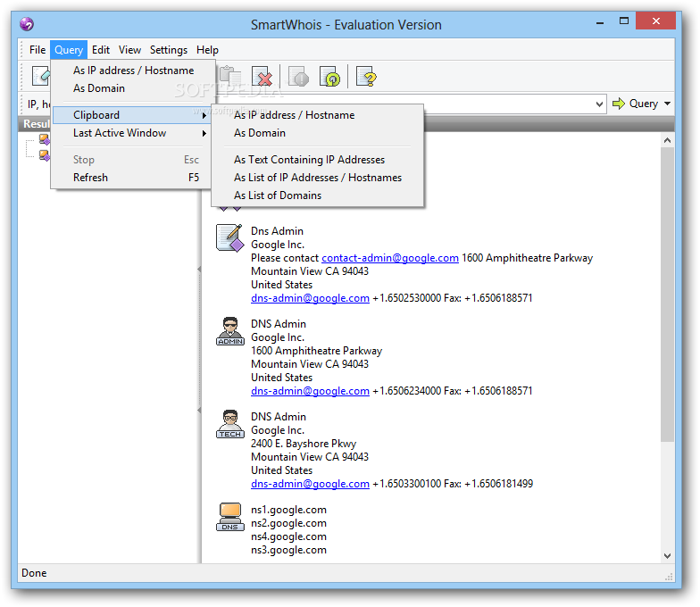The height and width of the screenshot is (607, 700).
Task: Choose As Domain in Clipboard submenu
Action: point(318,133)
